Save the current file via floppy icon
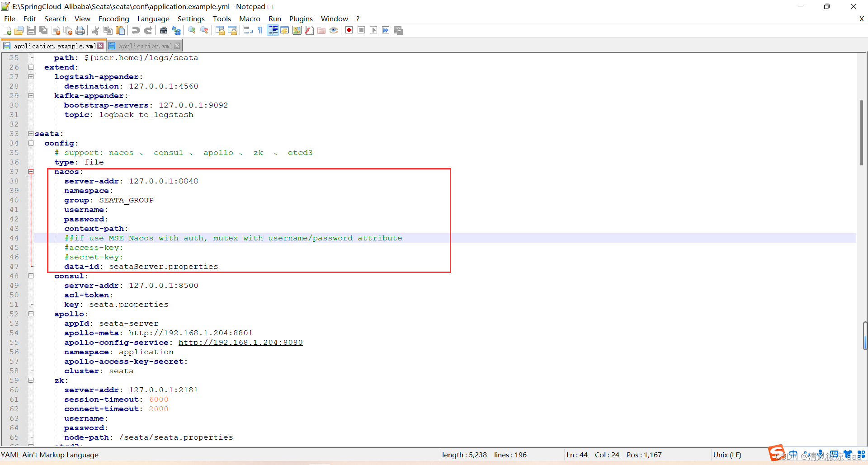This screenshot has width=868, height=465. 31,30
